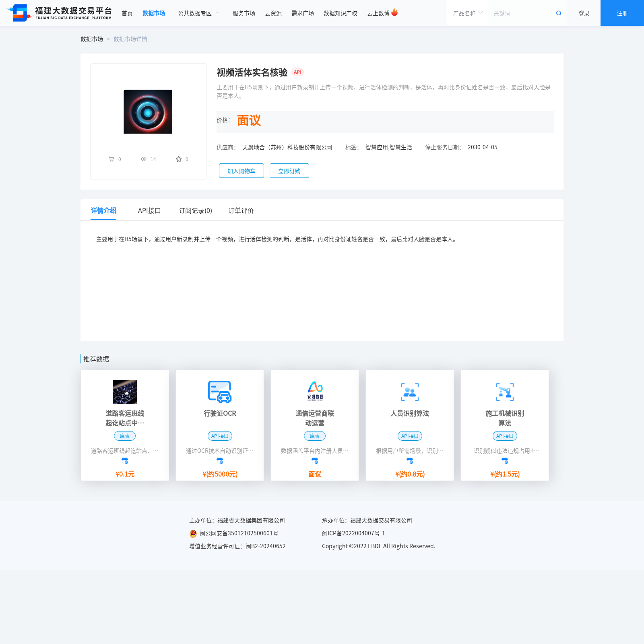
Task: Click the 库表 tag on 通信运营商 card
Action: (x=315, y=436)
